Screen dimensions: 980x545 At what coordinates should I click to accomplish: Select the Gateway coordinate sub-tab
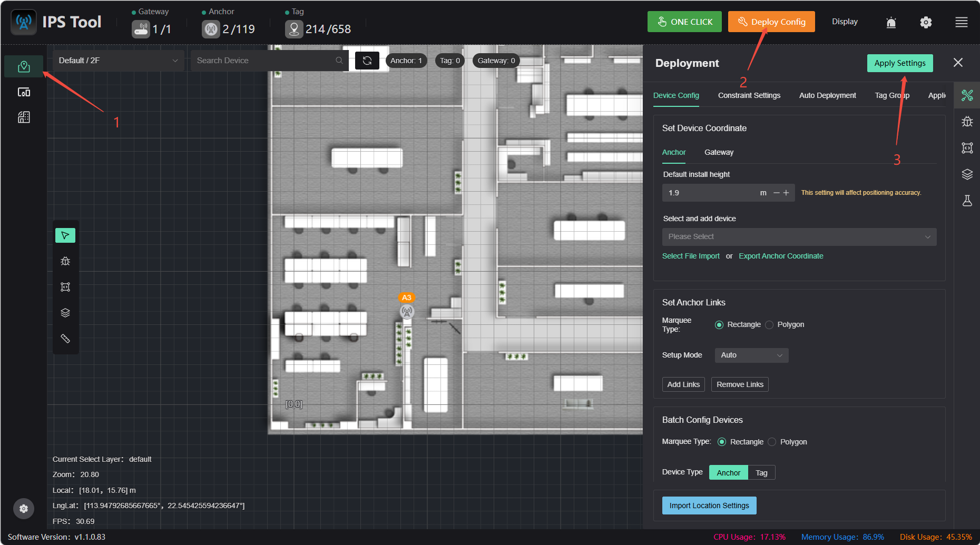[x=719, y=152]
